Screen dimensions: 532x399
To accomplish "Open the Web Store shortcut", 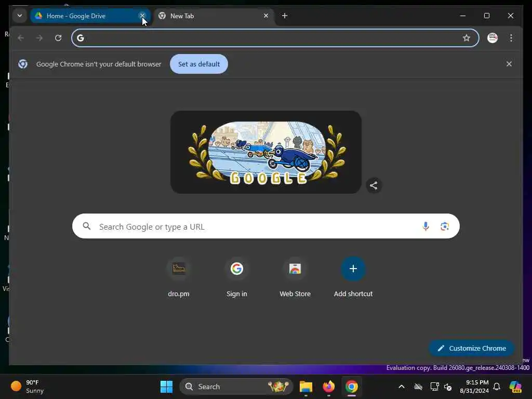I will click(x=295, y=277).
